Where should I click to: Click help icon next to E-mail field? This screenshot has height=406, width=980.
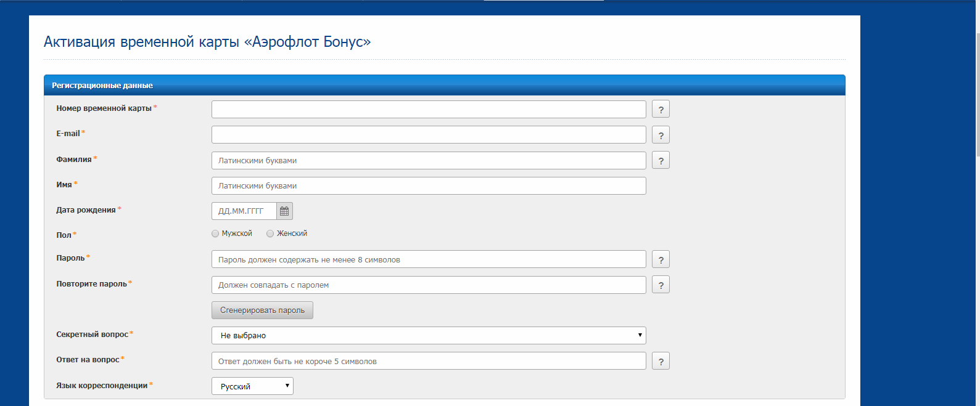coord(661,135)
